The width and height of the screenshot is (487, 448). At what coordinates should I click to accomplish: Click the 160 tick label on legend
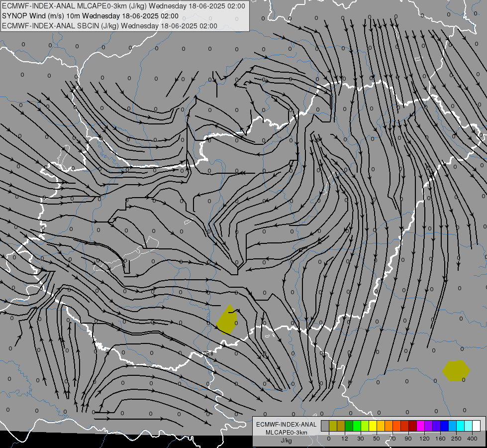click(440, 439)
